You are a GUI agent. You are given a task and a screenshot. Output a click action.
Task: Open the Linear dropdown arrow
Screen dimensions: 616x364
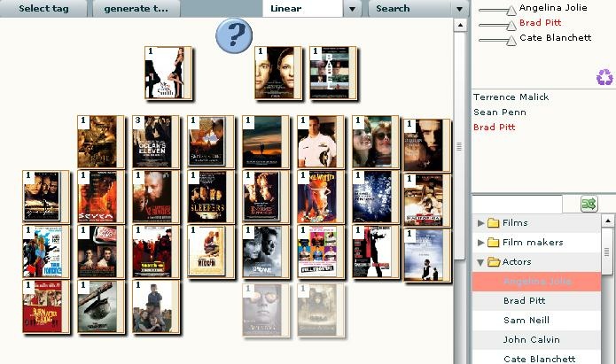(353, 9)
